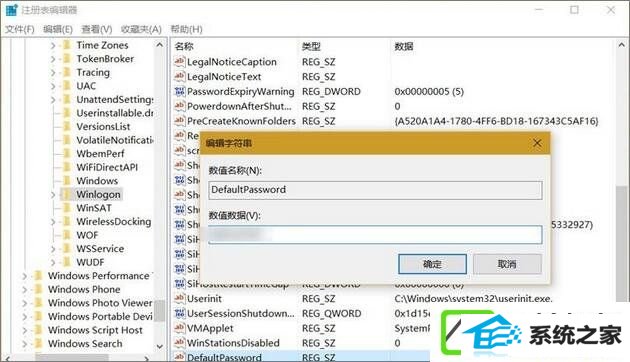Click the Registry Editor title bar icon
This screenshot has height=362, width=630.
(x=11, y=10)
